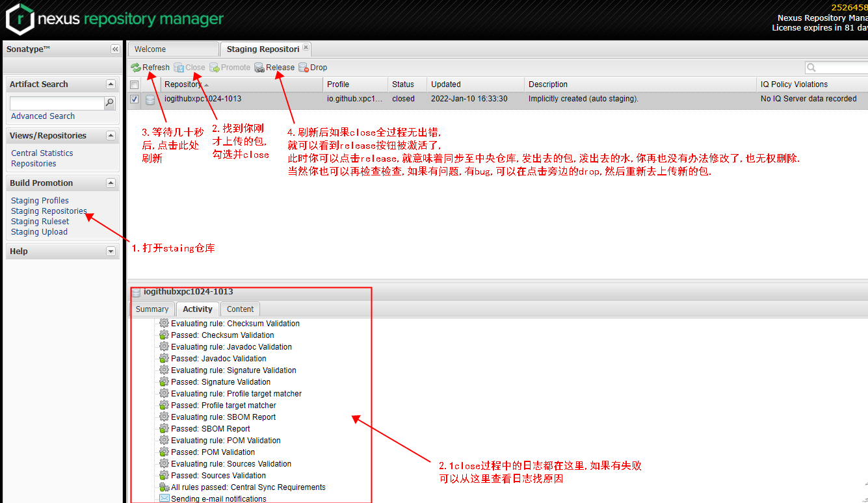Screen dimensions: 868x503
Task: Open the Repositories link
Action: tap(34, 164)
